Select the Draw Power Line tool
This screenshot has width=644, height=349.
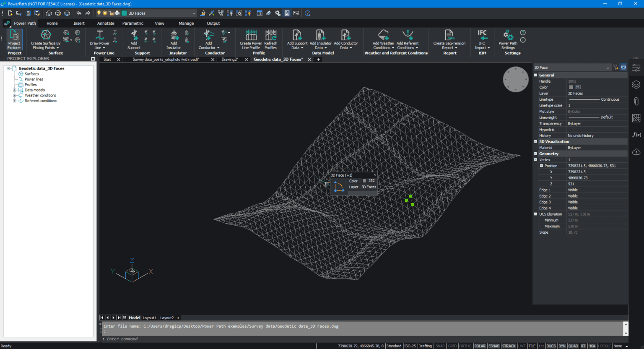99,39
